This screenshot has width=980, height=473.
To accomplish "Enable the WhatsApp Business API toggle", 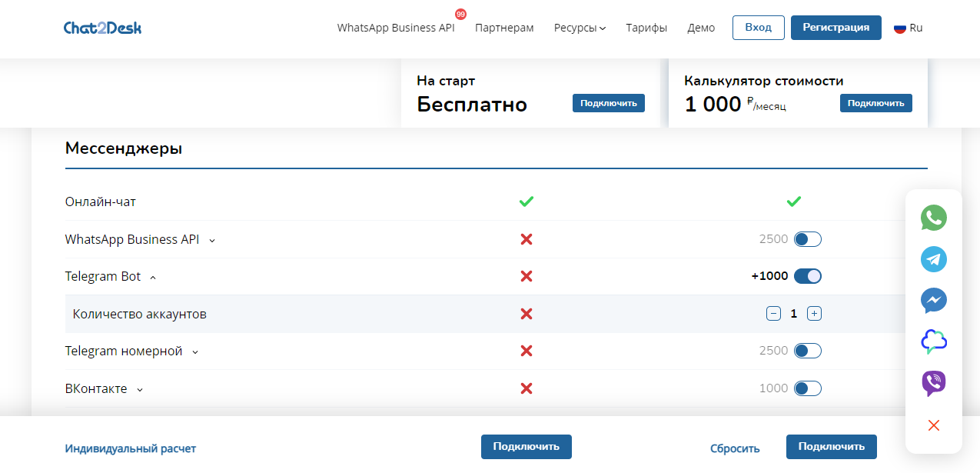I will click(x=807, y=239).
